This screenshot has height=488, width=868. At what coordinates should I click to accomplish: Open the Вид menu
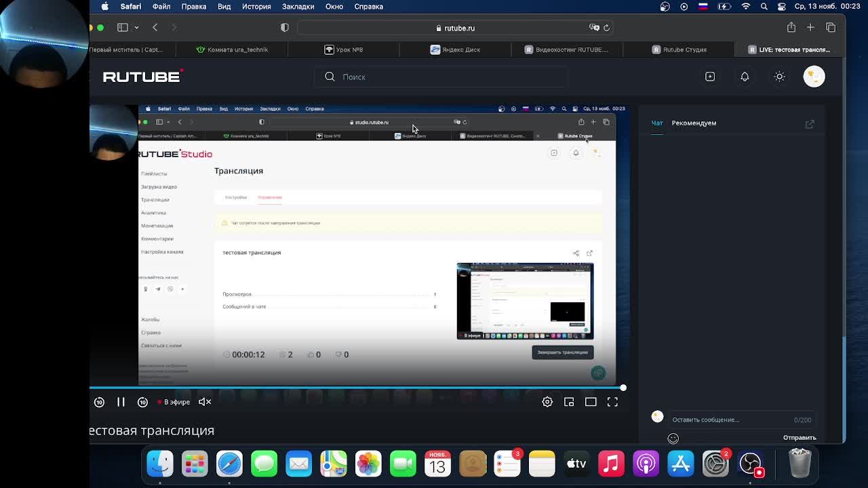tap(224, 6)
